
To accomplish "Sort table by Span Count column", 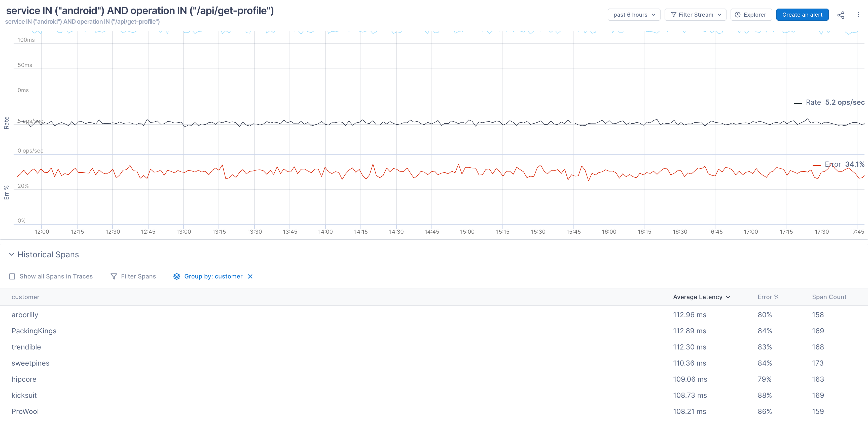I will click(829, 297).
